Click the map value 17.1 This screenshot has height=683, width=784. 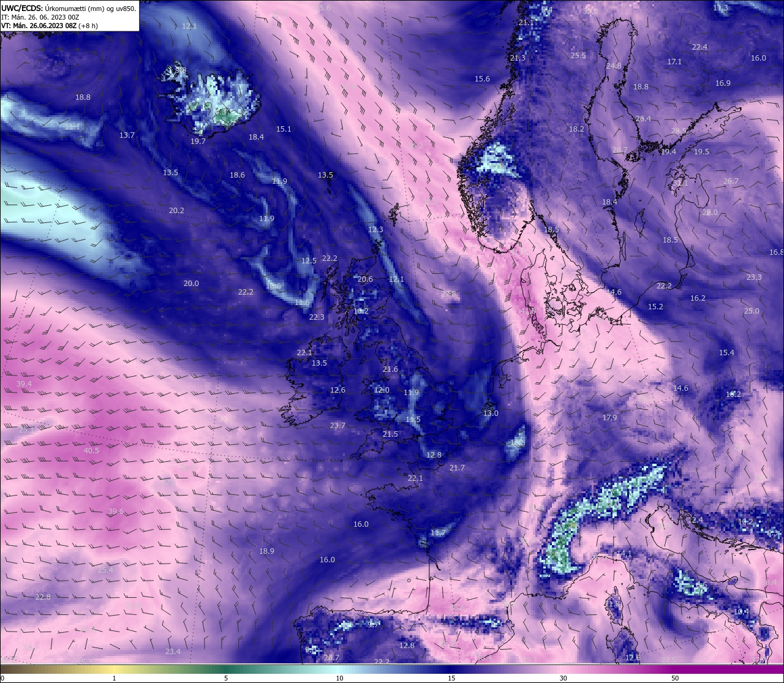click(674, 61)
